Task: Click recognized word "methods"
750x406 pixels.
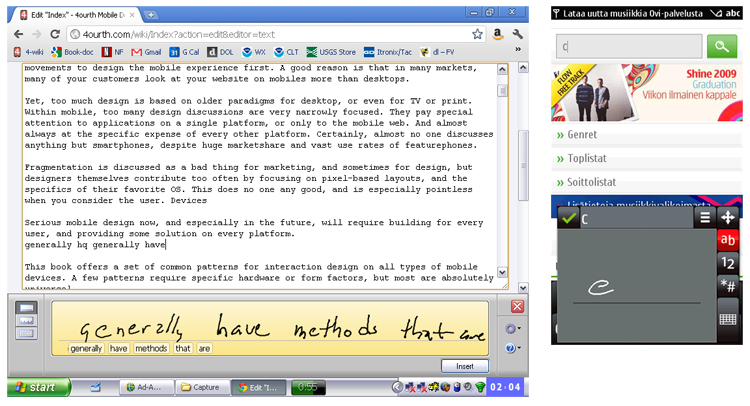Action: [x=151, y=349]
